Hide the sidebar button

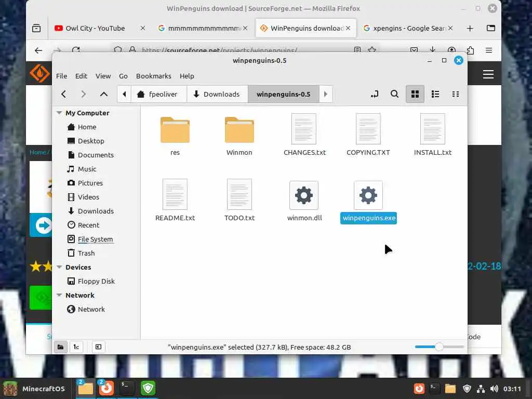(x=98, y=347)
